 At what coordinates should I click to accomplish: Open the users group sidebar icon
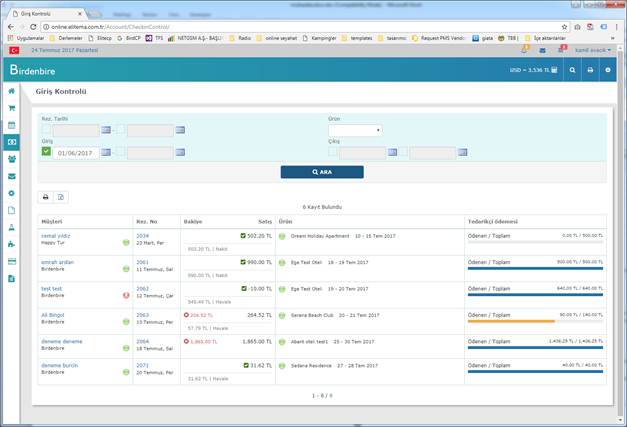coord(12,158)
